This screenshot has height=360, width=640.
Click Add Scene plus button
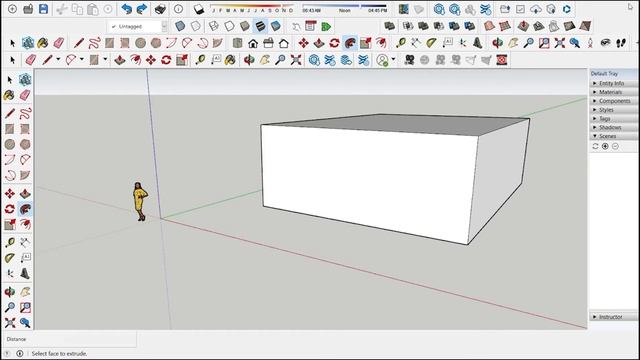(605, 146)
